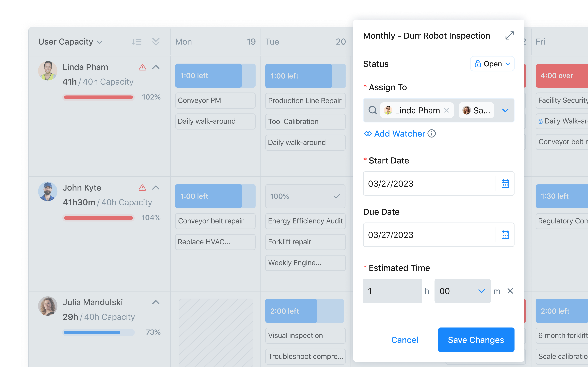The width and height of the screenshot is (588, 367).
Task: Click John Kyte's red warning triangle
Action: (x=142, y=188)
